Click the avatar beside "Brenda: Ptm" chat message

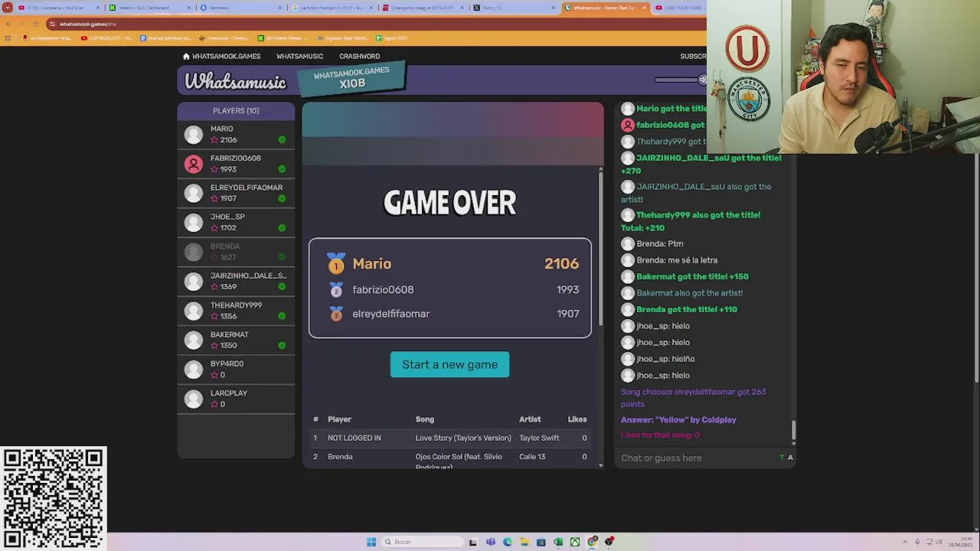tap(628, 243)
